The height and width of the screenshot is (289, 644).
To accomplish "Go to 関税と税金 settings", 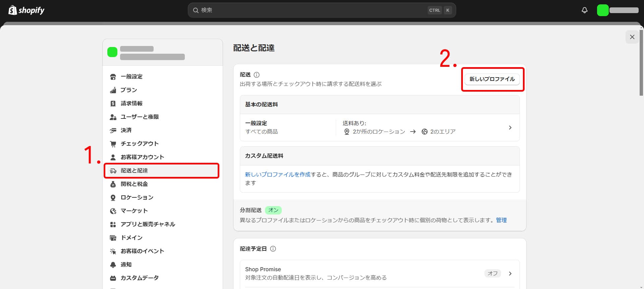I will (134, 184).
